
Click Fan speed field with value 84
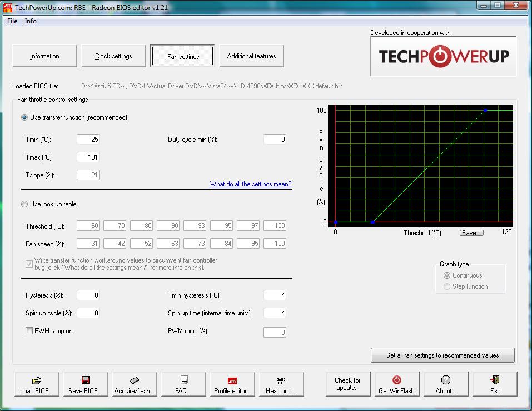coord(222,244)
